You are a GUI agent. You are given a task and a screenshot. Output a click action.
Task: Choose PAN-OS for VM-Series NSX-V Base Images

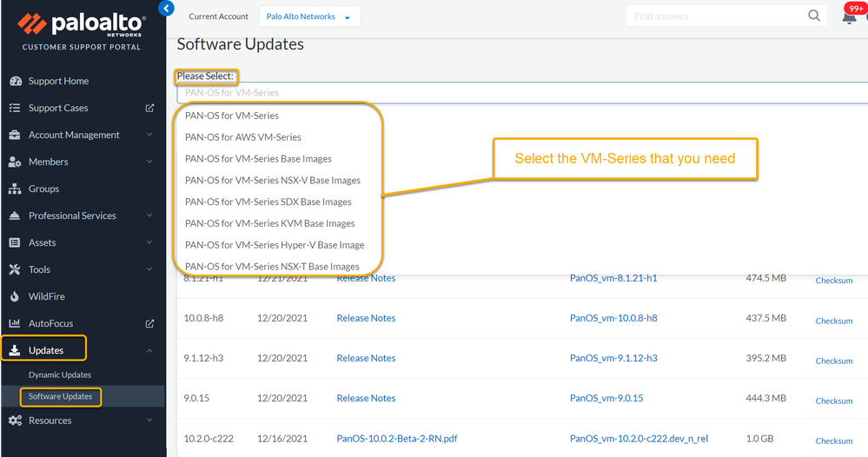(x=272, y=181)
